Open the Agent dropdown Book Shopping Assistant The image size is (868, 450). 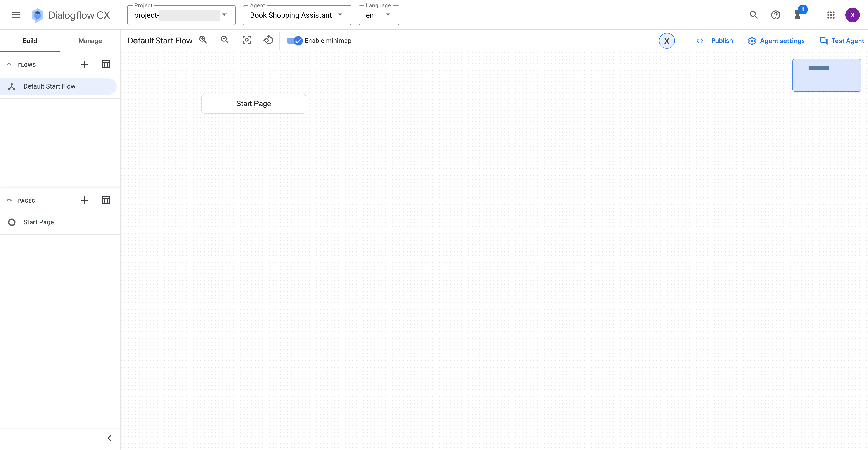click(x=296, y=15)
